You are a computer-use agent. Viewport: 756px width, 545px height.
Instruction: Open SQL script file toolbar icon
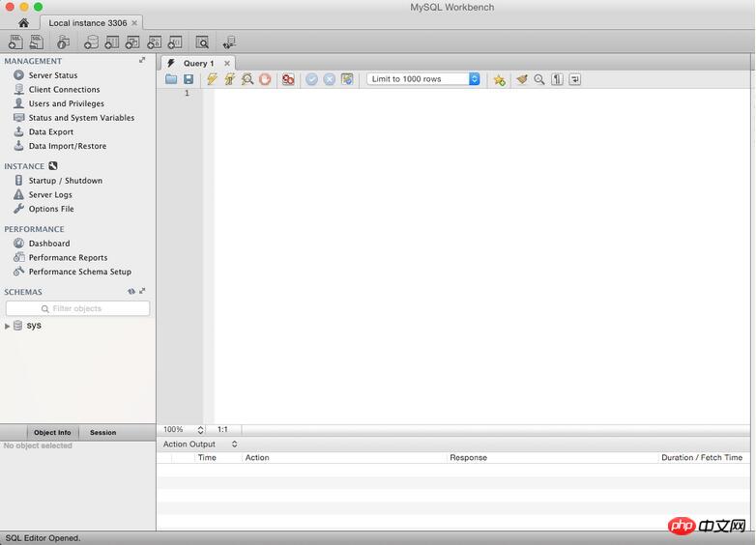pyautogui.click(x=37, y=42)
